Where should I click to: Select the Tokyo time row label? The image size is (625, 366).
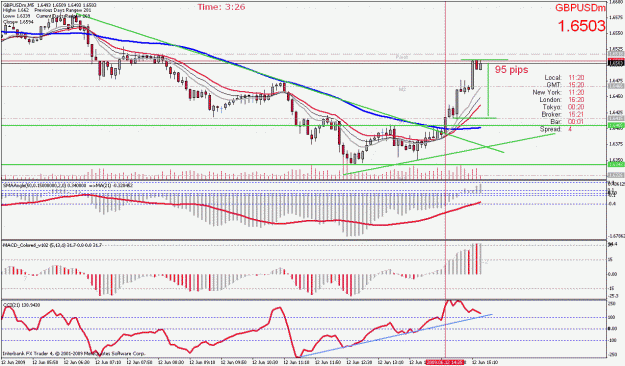(552, 107)
